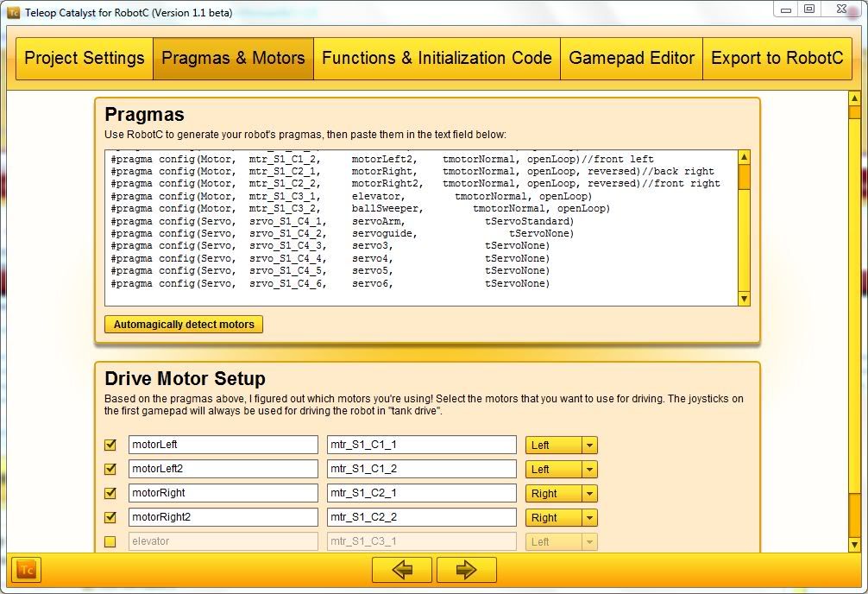This screenshot has height=594, width=868.
Task: Open the Export to RobotC tab
Action: click(777, 59)
